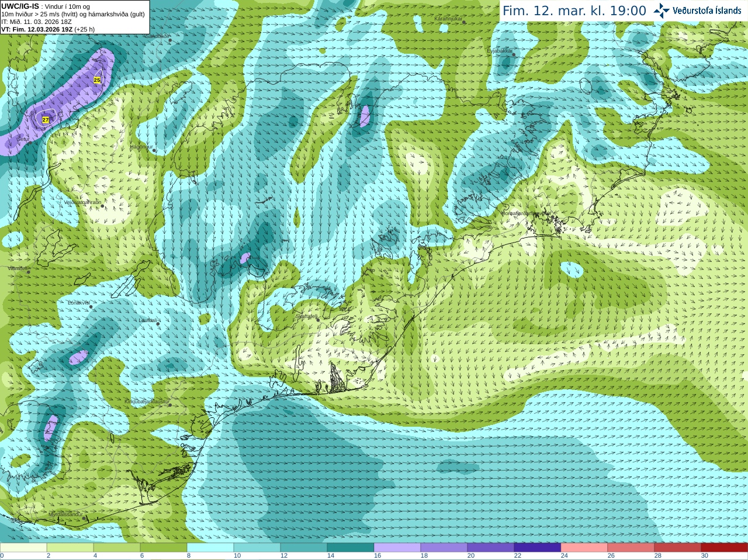Click the legend value 16
The height and width of the screenshot is (560, 748).
pyautogui.click(x=378, y=556)
